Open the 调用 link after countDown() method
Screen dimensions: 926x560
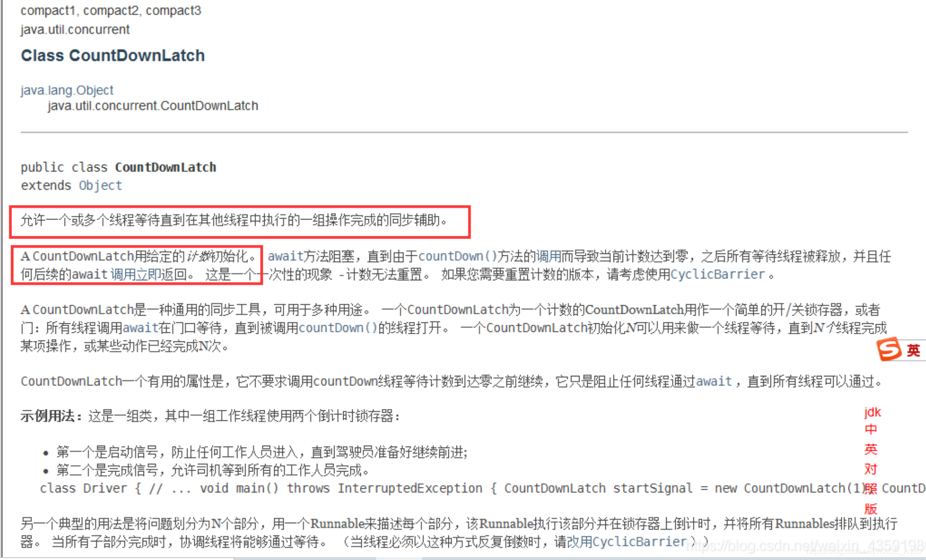point(548,256)
